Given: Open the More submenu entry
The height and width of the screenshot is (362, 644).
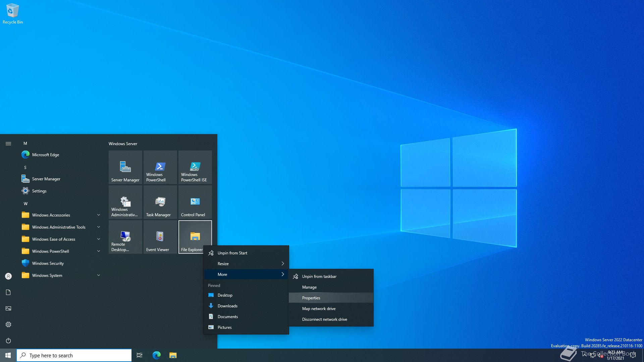Looking at the screenshot, I should [x=246, y=275].
